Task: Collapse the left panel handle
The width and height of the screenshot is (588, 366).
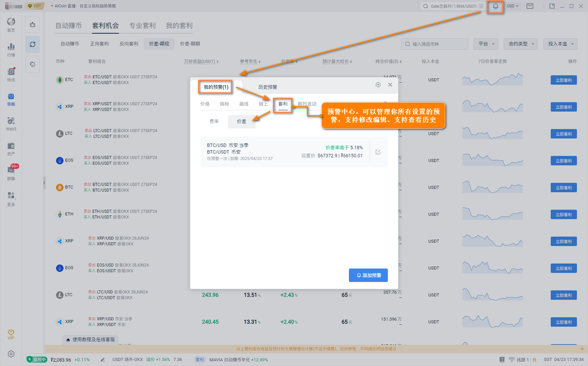Action: click(x=44, y=183)
